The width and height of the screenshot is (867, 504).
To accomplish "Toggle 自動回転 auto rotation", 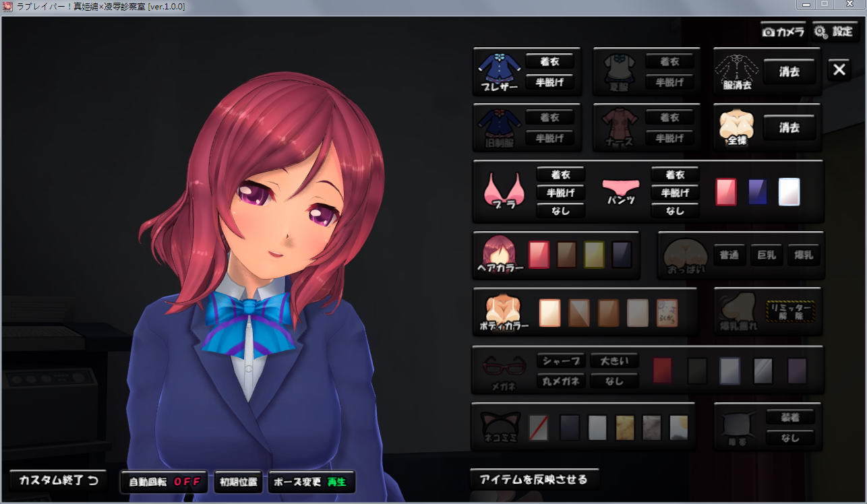I will (x=165, y=482).
